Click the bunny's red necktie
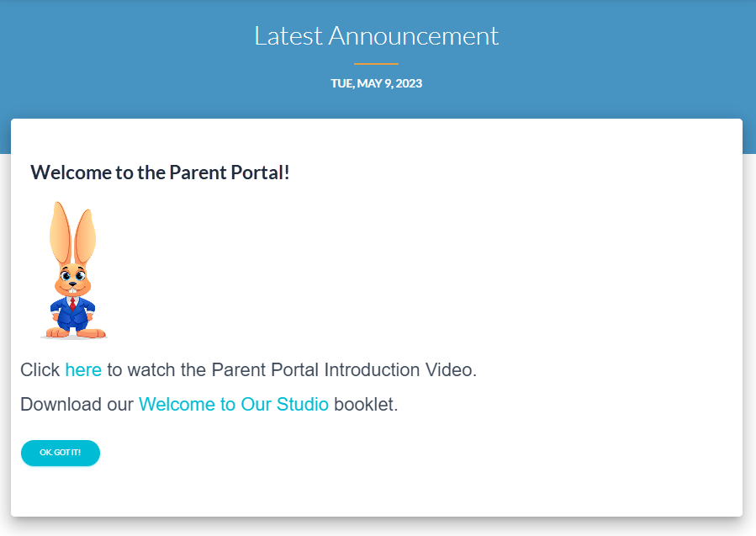 (73, 304)
